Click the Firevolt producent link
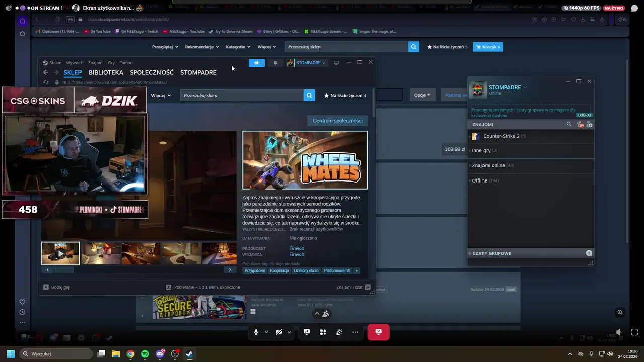The height and width of the screenshot is (362, 644). 296,248
